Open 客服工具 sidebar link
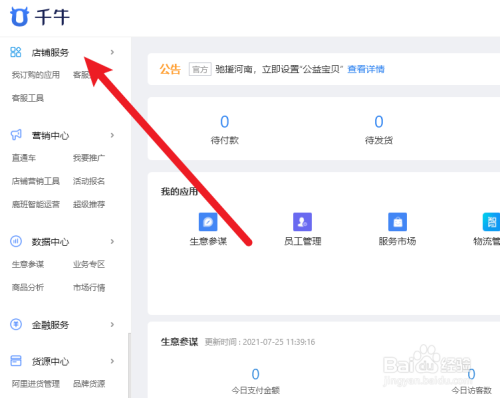 click(28, 98)
